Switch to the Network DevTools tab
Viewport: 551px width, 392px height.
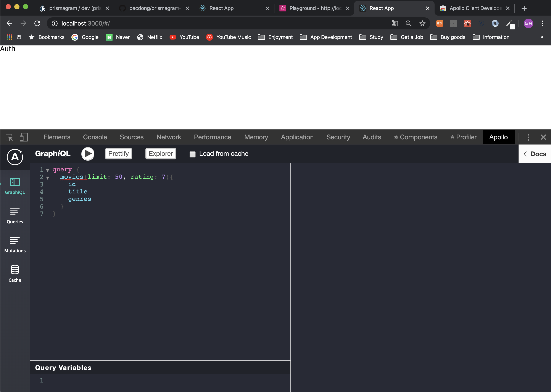(x=169, y=137)
